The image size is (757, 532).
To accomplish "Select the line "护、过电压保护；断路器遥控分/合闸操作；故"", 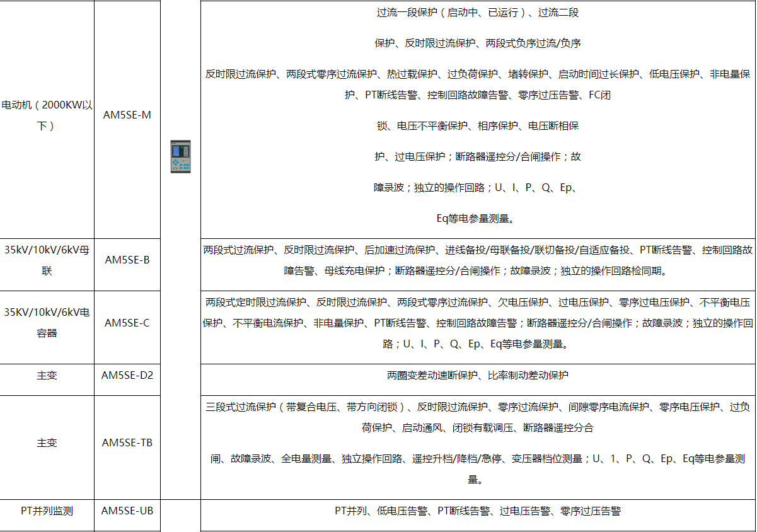I will point(477,156).
